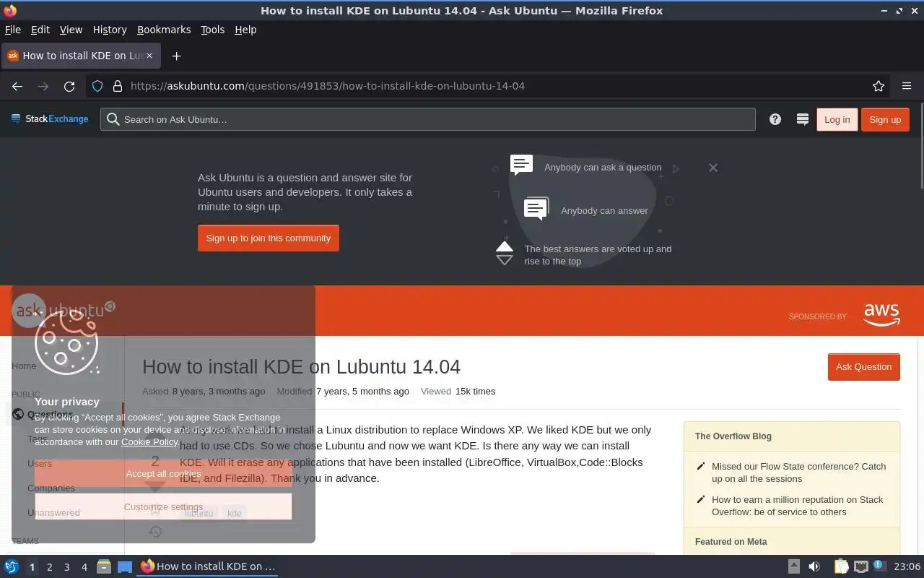Open the taskbar application launcher
924x578 pixels.
[x=12, y=566]
